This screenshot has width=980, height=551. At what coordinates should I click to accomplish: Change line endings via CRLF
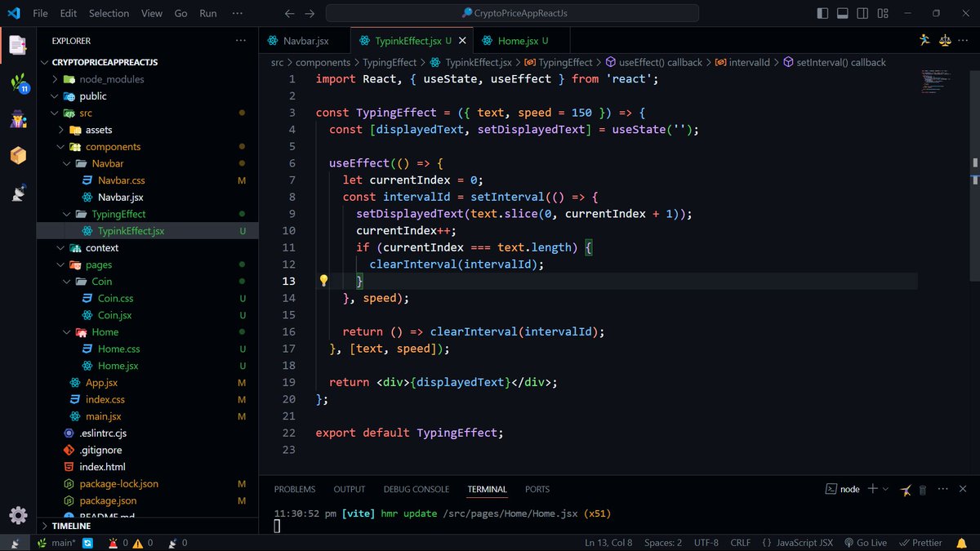click(x=740, y=543)
